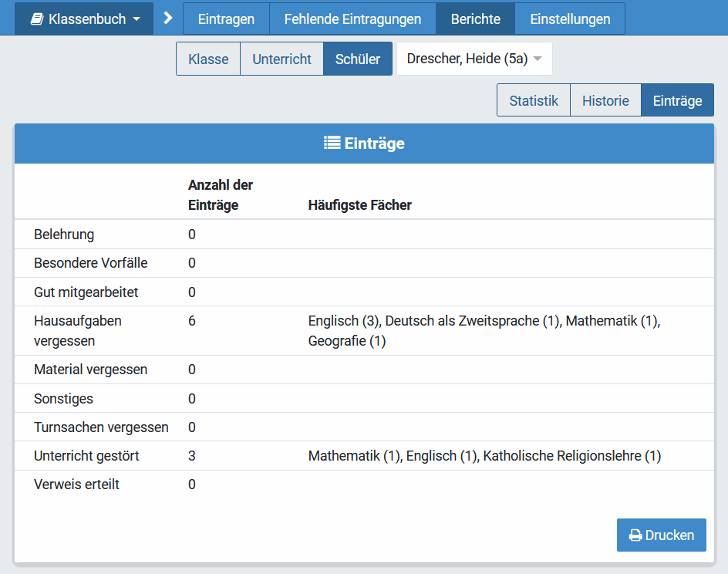Image resolution: width=728 pixels, height=574 pixels.
Task: Select the Klasse report toggle
Action: tap(208, 59)
